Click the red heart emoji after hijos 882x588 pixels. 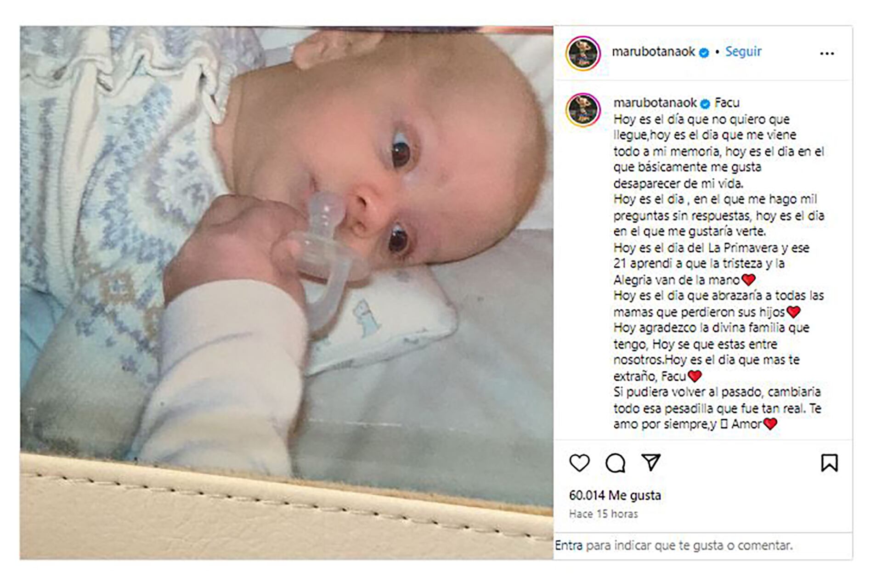coord(793,312)
